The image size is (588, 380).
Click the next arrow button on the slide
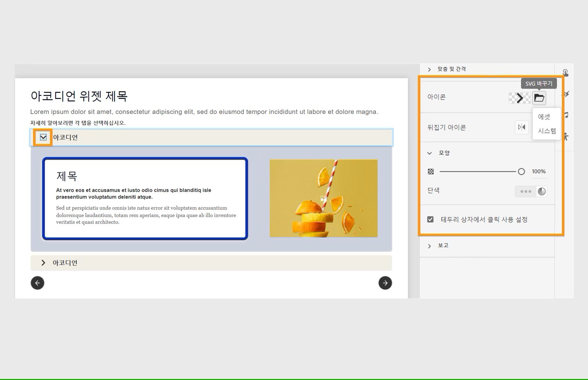(x=385, y=283)
